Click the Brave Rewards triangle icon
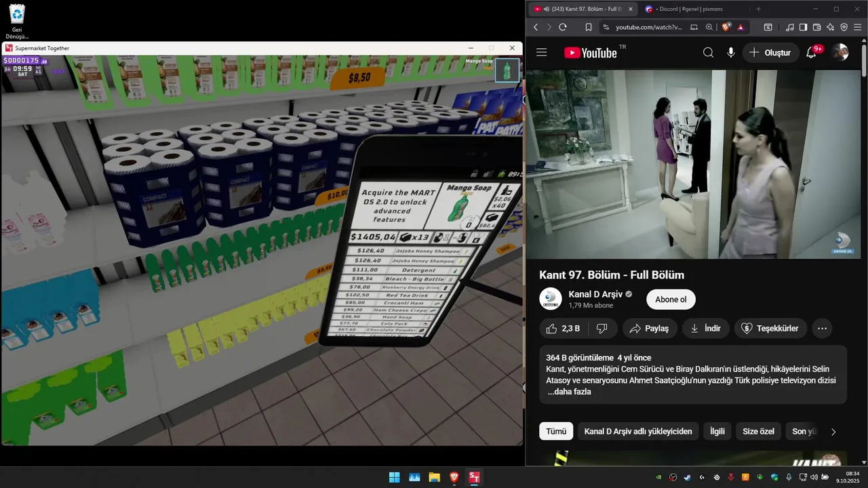 coord(741,27)
